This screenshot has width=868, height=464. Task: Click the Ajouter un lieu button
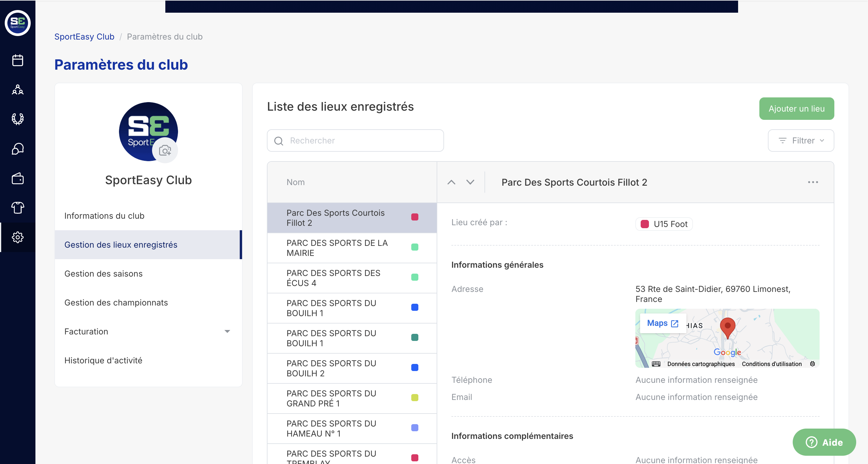796,109
